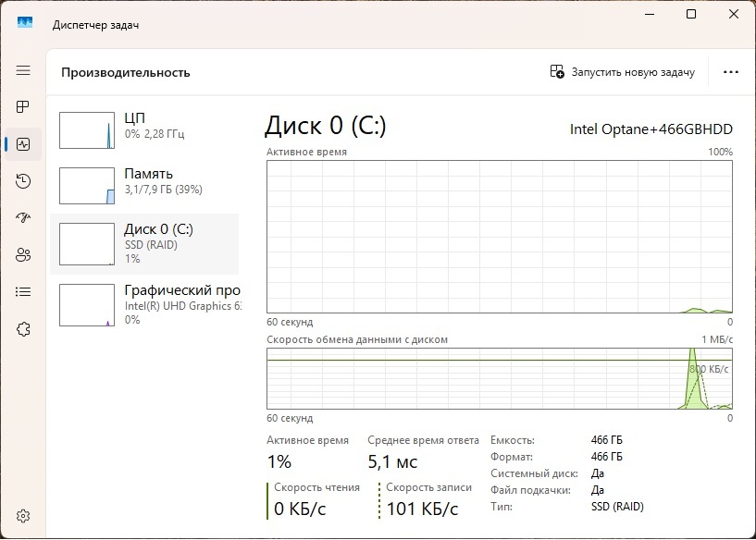Open Task Manager settings gear

coord(23,515)
